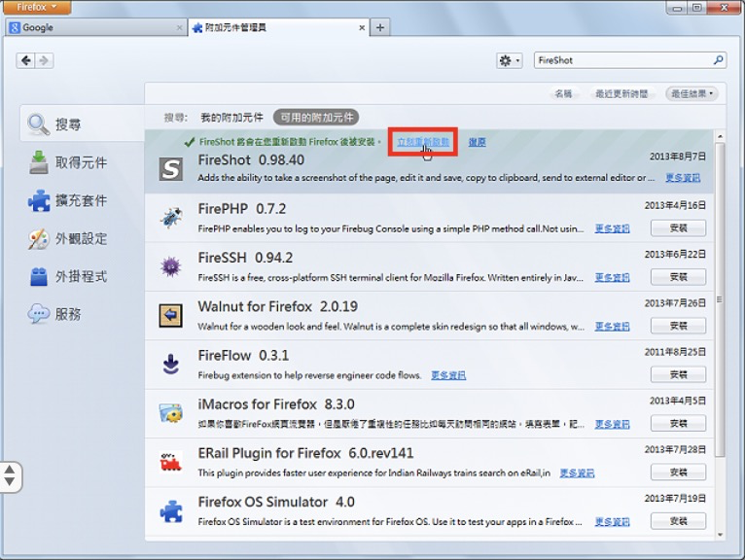Screen dimensions: 745x560
Task: Open 更多資訊 link for FireSSH
Action: [612, 277]
